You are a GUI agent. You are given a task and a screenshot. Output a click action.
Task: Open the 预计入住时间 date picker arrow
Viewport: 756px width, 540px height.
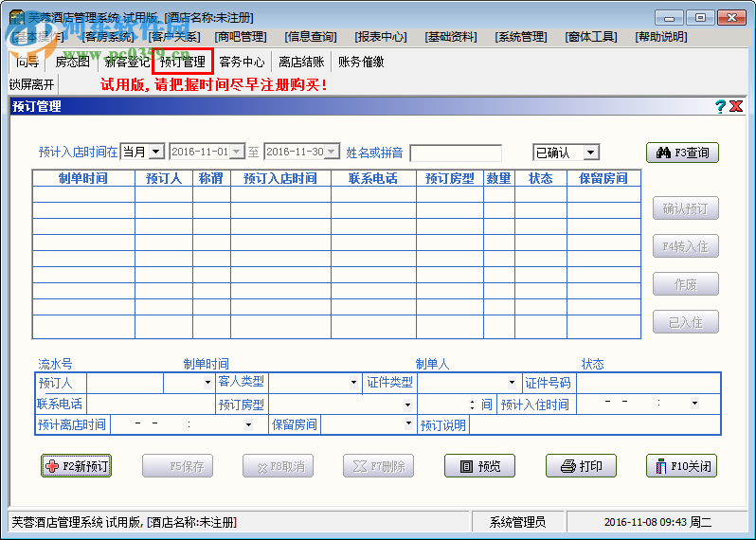point(694,403)
